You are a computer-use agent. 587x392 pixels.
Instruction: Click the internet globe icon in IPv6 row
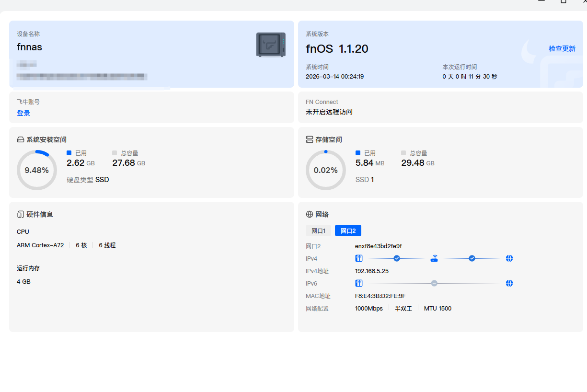click(x=509, y=283)
